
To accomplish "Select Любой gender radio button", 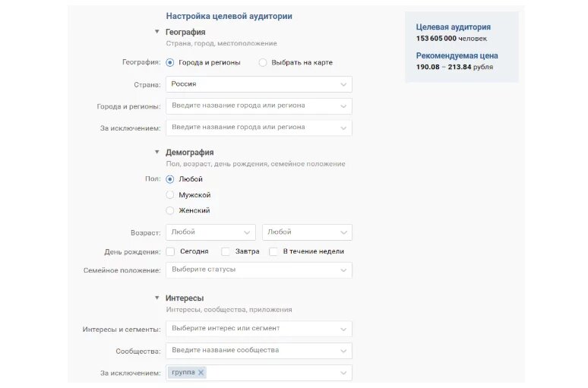I will click(x=170, y=179).
